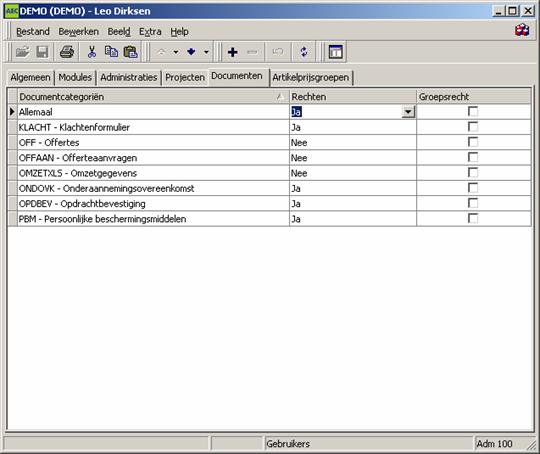Viewport: 540px width, 454px height.
Task: Click the window layout toolbar icon
Action: coord(335,52)
